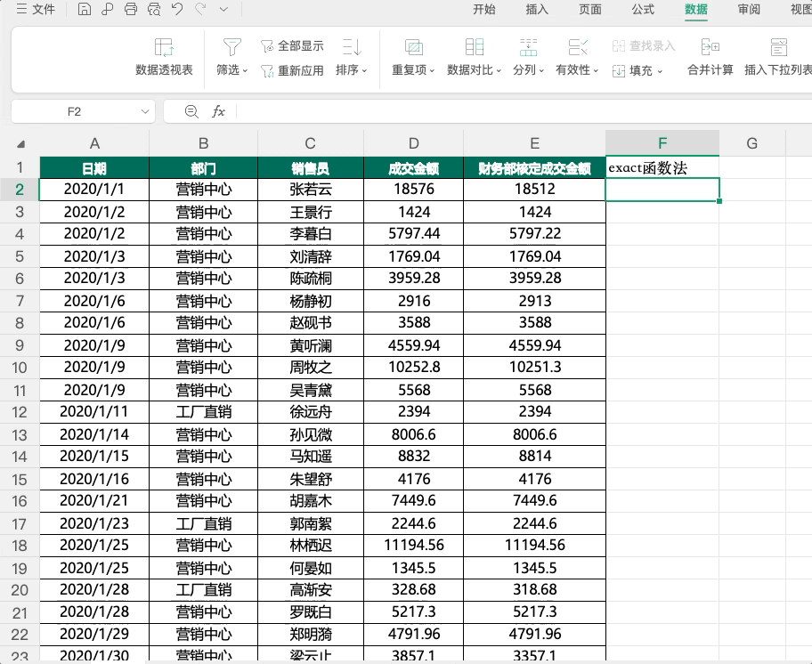Click the formula bar input field
This screenshot has width=812, height=664.
click(523, 112)
